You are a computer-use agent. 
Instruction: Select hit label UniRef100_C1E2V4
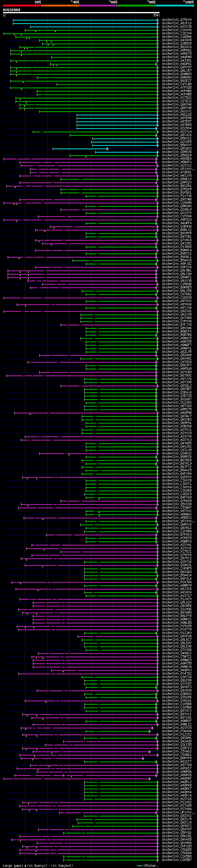177,33
